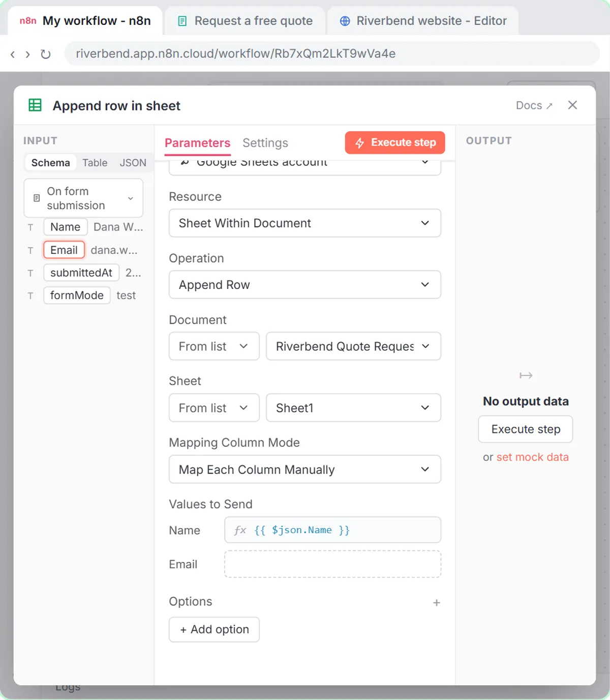Switch to the Request a free quote browser tab

pyautogui.click(x=245, y=21)
